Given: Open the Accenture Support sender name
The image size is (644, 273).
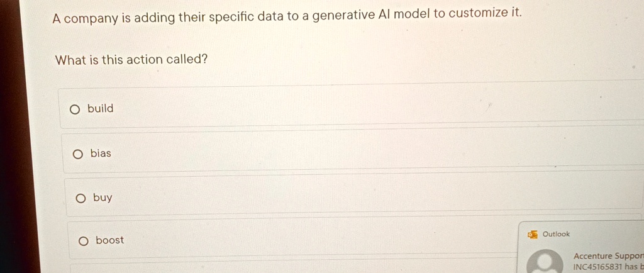Looking at the screenshot, I should point(609,256).
